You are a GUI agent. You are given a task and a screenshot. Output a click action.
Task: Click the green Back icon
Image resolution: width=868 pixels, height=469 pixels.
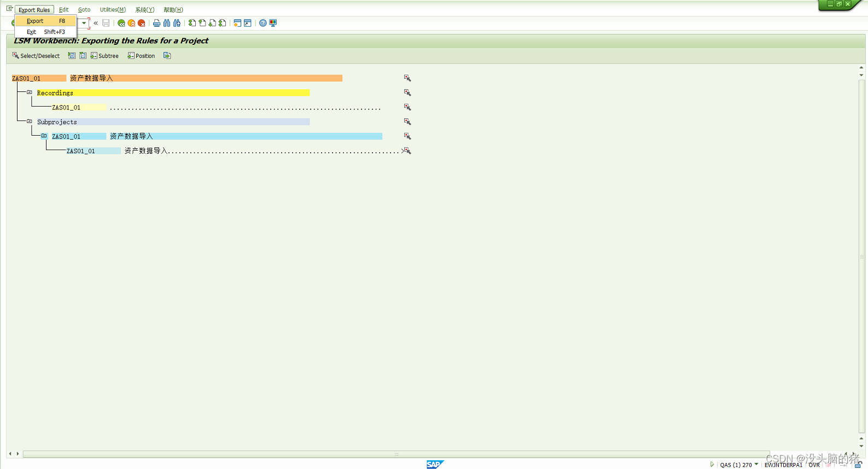pos(121,23)
